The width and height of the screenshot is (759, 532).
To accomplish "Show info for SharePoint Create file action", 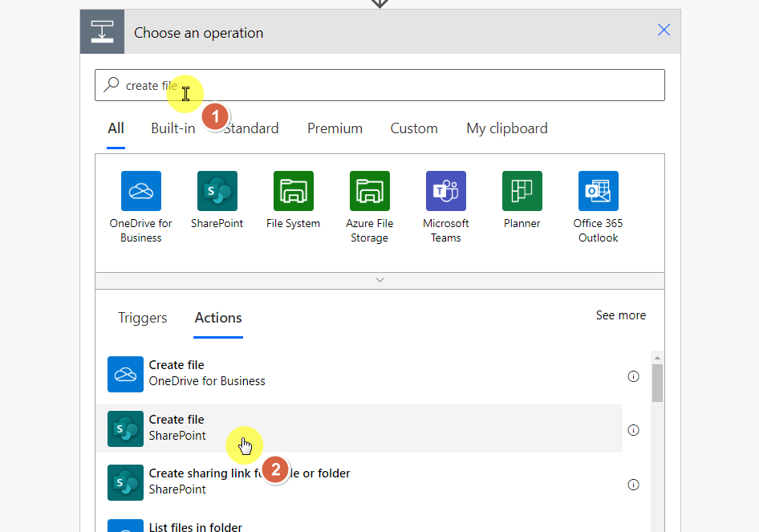I will tap(633, 430).
